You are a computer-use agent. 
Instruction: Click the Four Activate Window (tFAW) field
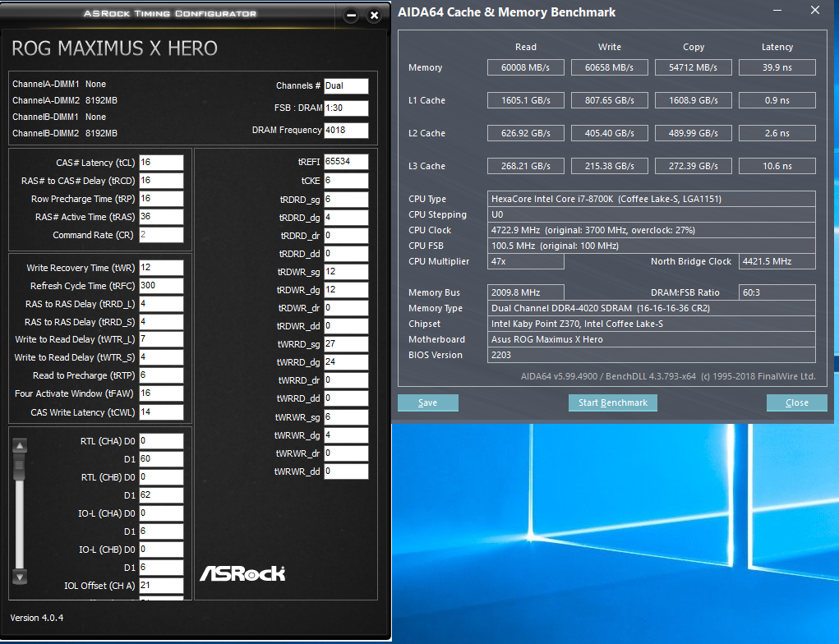click(x=161, y=393)
